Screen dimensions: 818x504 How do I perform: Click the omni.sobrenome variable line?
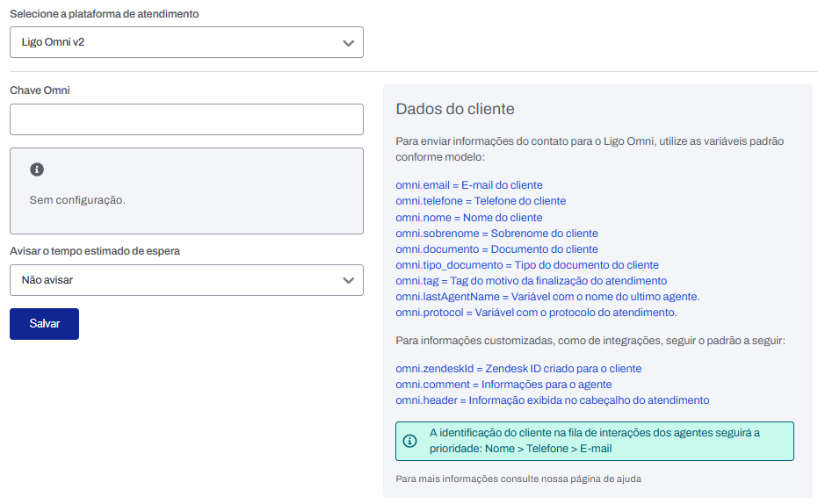496,234
